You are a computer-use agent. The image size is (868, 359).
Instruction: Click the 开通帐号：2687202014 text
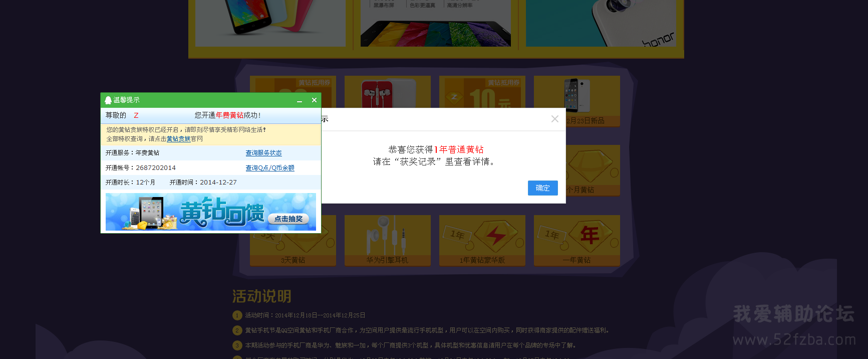pos(140,168)
